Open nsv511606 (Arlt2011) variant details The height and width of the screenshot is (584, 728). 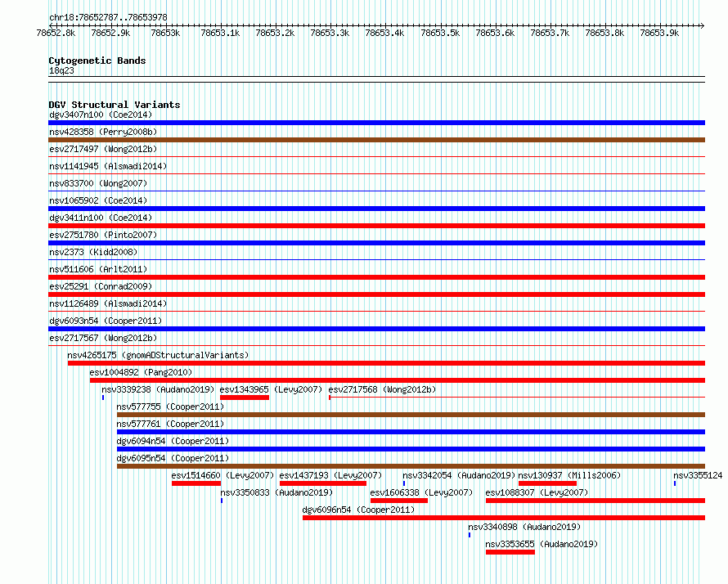[98, 269]
